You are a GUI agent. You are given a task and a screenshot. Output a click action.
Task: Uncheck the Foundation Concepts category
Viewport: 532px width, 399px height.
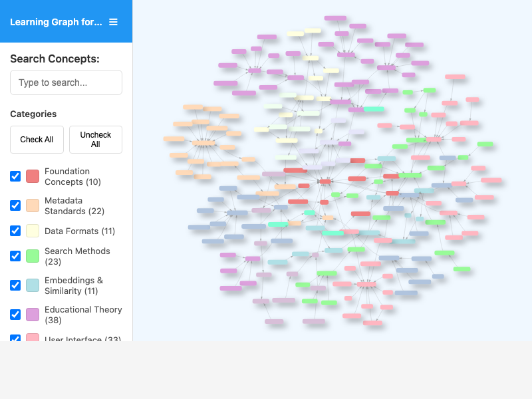coord(15,176)
